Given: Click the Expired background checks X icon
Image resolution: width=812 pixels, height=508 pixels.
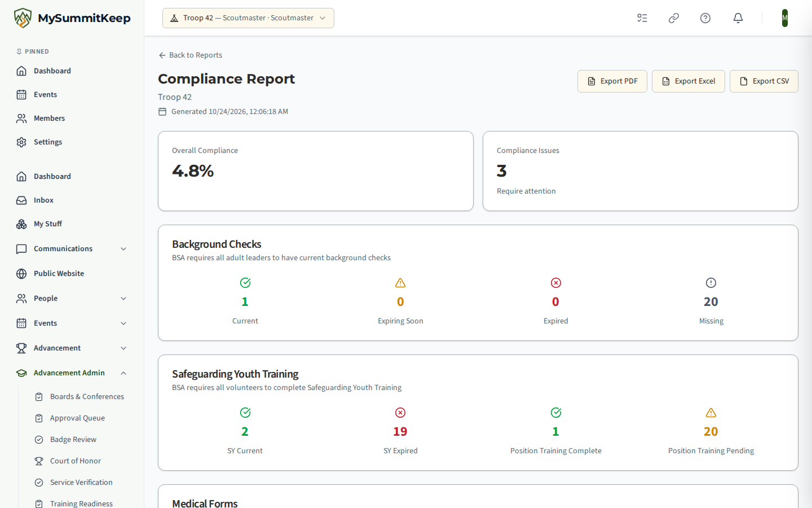Looking at the screenshot, I should pos(556,283).
